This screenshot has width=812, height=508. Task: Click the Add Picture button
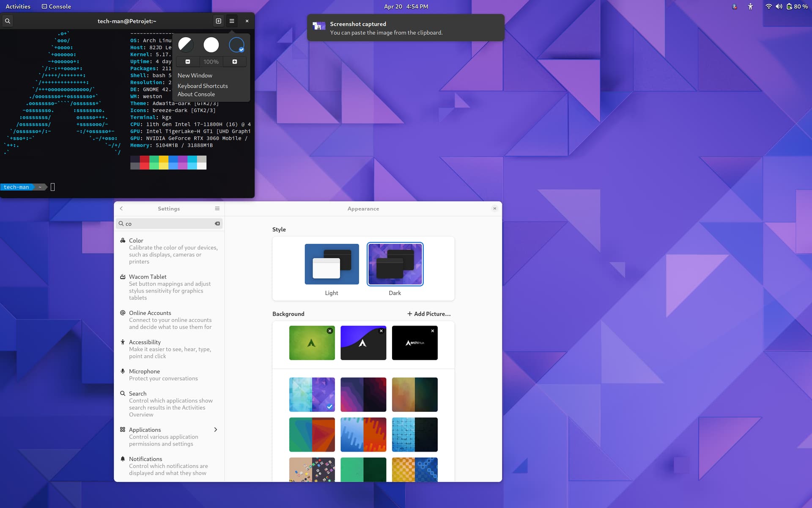pos(429,314)
